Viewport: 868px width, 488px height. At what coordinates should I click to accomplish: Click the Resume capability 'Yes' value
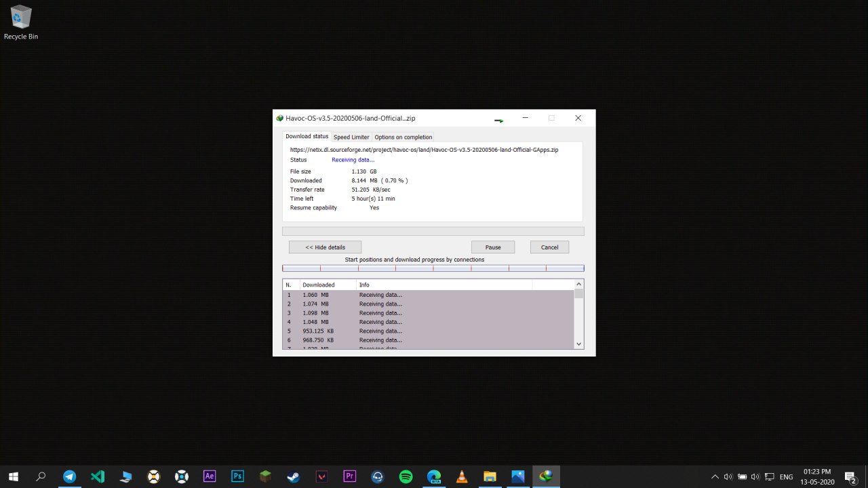(374, 208)
